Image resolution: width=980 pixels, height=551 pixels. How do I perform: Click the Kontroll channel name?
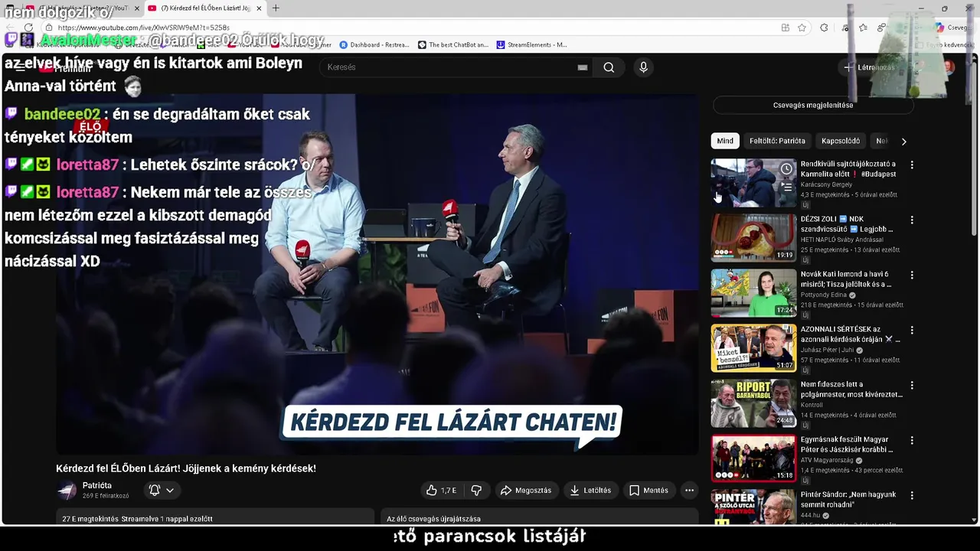[x=812, y=405]
